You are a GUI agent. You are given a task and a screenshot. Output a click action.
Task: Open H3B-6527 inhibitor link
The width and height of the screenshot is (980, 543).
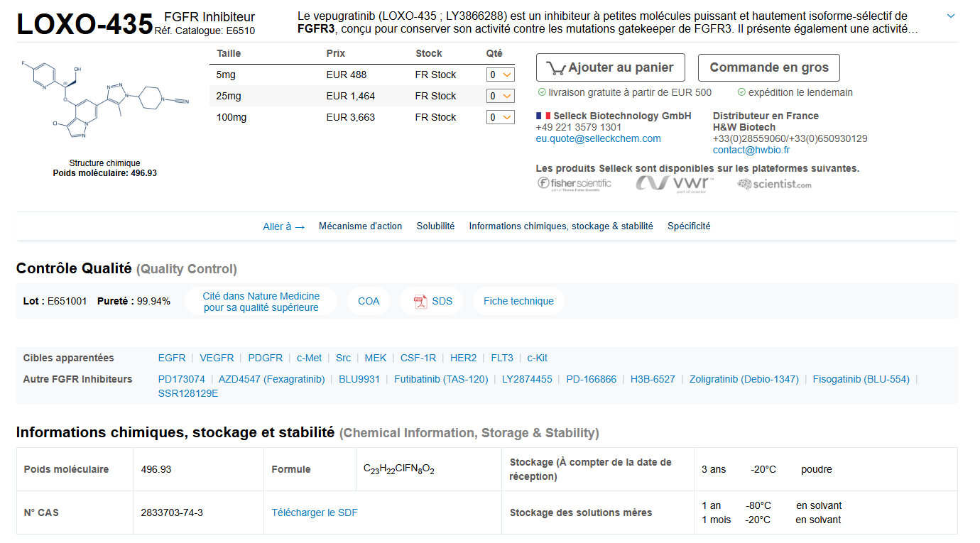pos(653,380)
